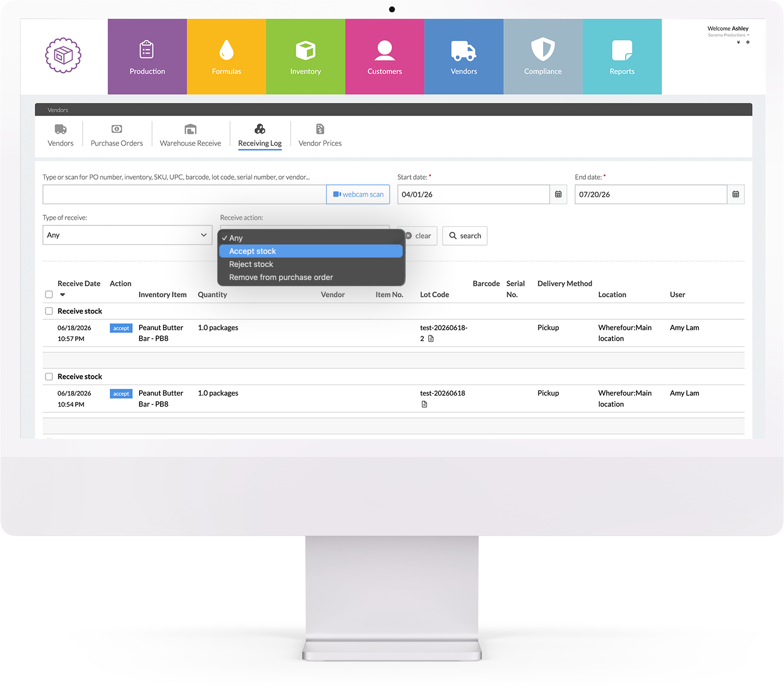Click accept badge for 10:54 PM entry
Image resolution: width=784 pixels, height=688 pixels.
[x=121, y=394]
